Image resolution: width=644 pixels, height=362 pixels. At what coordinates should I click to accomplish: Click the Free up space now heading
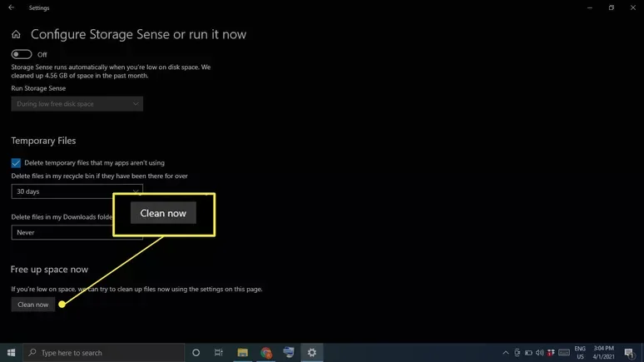pyautogui.click(x=49, y=269)
